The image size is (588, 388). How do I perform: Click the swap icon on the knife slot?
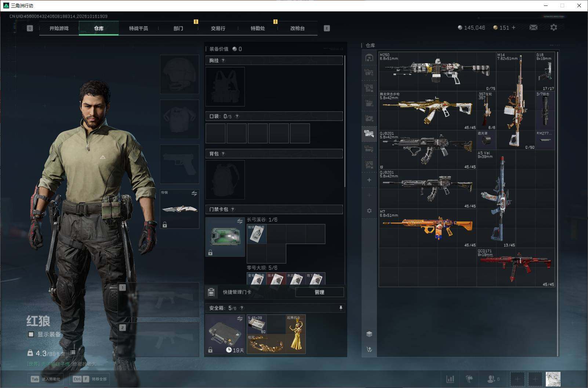194,193
